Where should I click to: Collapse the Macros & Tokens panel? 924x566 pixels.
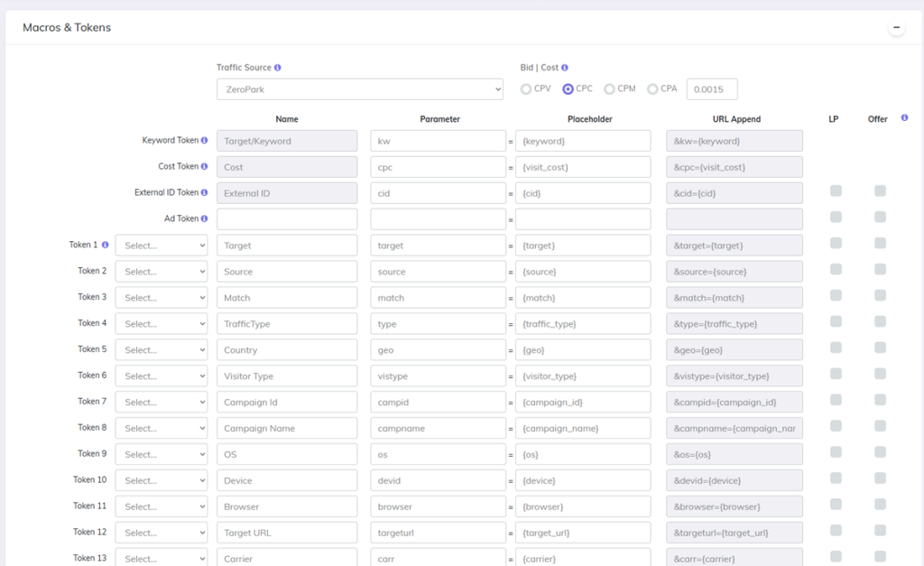click(x=895, y=28)
